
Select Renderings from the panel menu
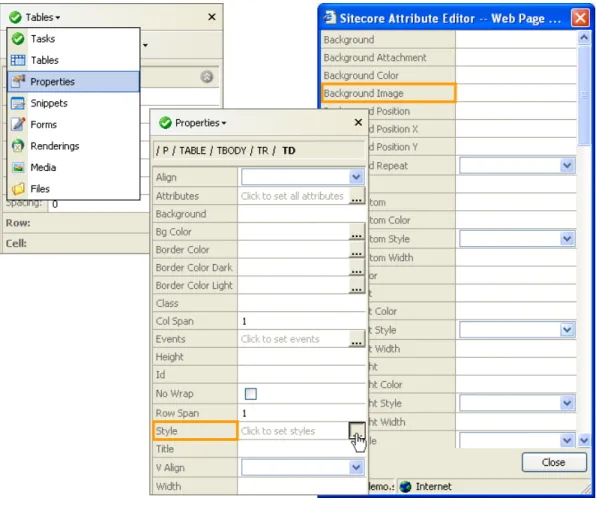[x=74, y=146]
